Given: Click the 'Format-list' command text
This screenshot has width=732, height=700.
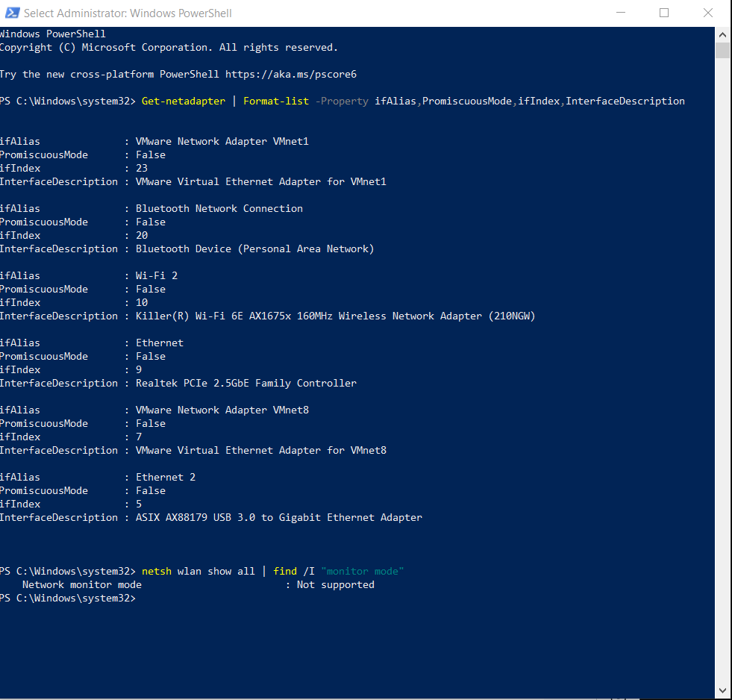Looking at the screenshot, I should coord(276,101).
